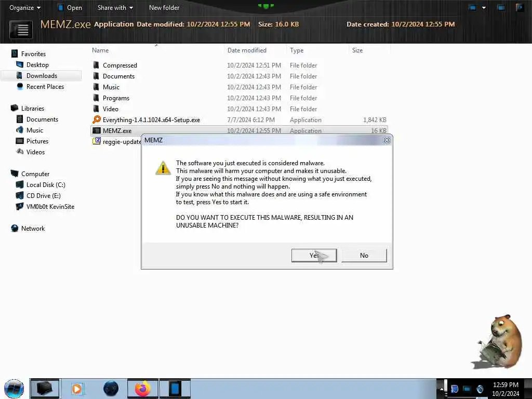Open the view options dropdown arrow
Image resolution: width=532 pixels, height=399 pixels.
point(484,7)
